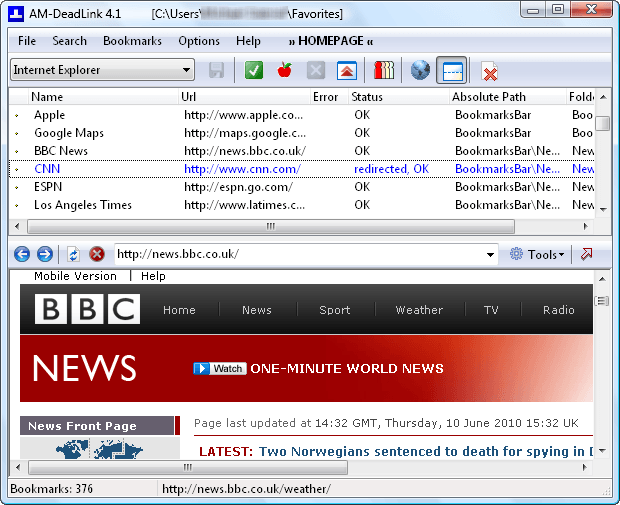Open the BBC Weather nav link

(x=419, y=310)
